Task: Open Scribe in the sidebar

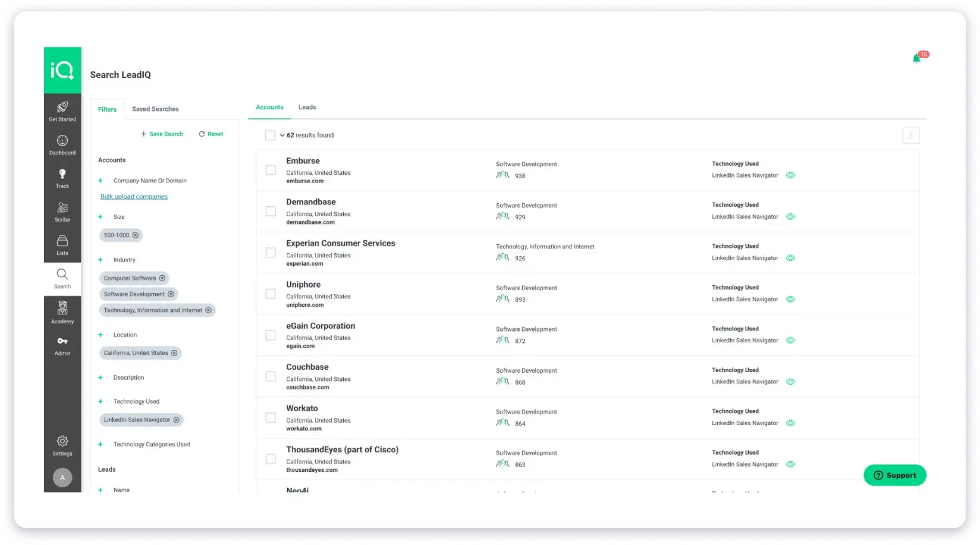Action: pyautogui.click(x=62, y=212)
